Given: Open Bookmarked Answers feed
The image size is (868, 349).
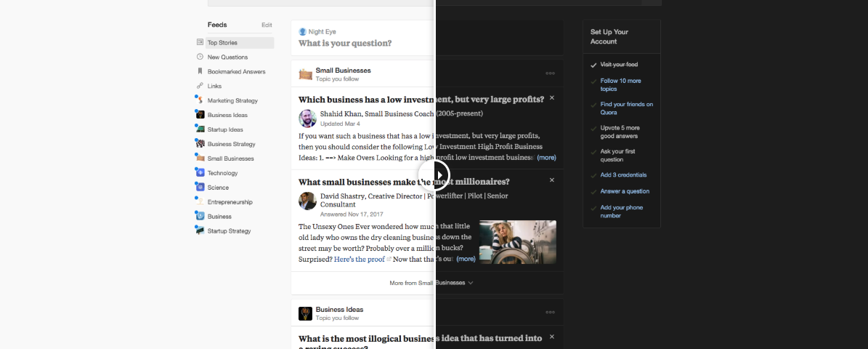Looking at the screenshot, I should click(236, 71).
